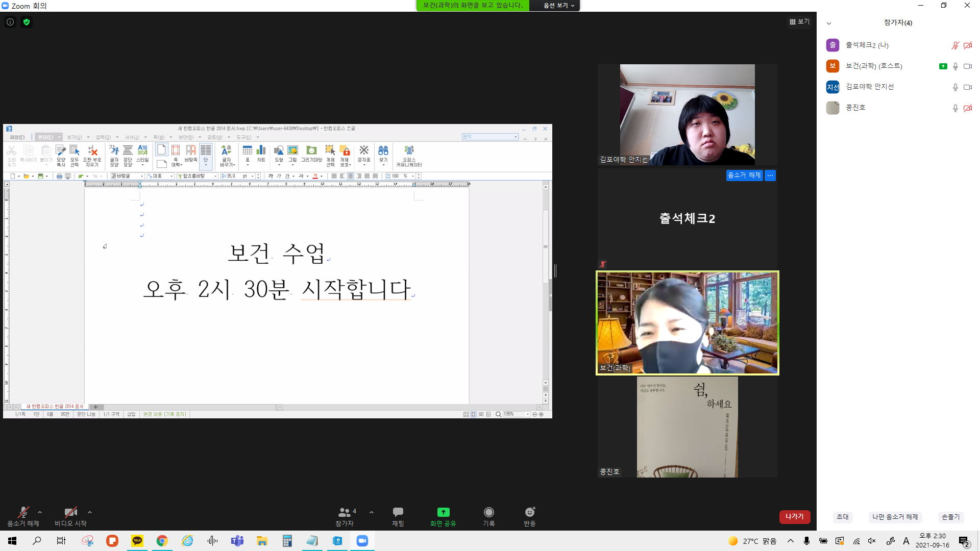Expand the arrow next to 참가자
Screen dimensions: 980x551
(x=372, y=512)
